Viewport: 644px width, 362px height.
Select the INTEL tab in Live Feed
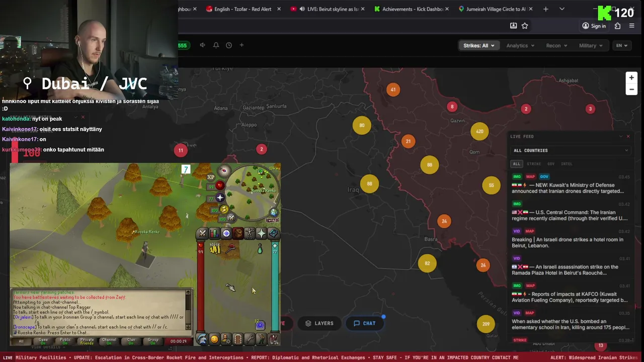(x=567, y=164)
